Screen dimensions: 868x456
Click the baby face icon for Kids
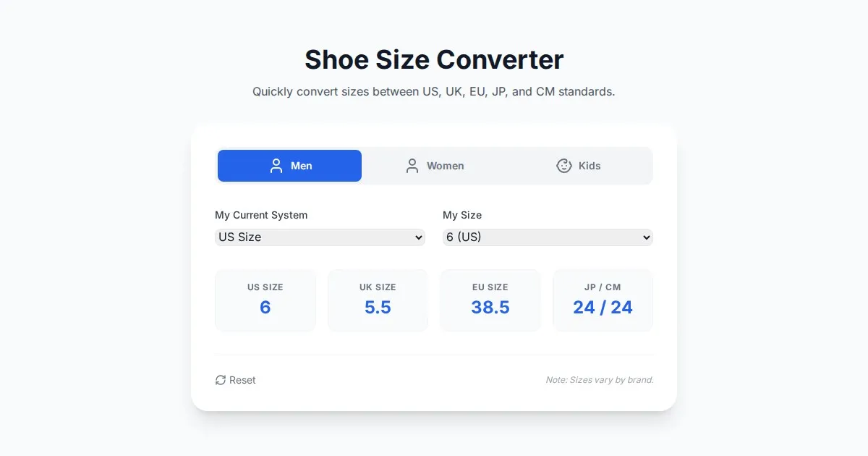[x=564, y=166]
